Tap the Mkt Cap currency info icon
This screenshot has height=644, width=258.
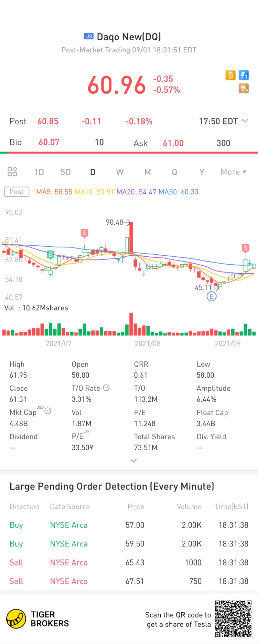coord(48,411)
